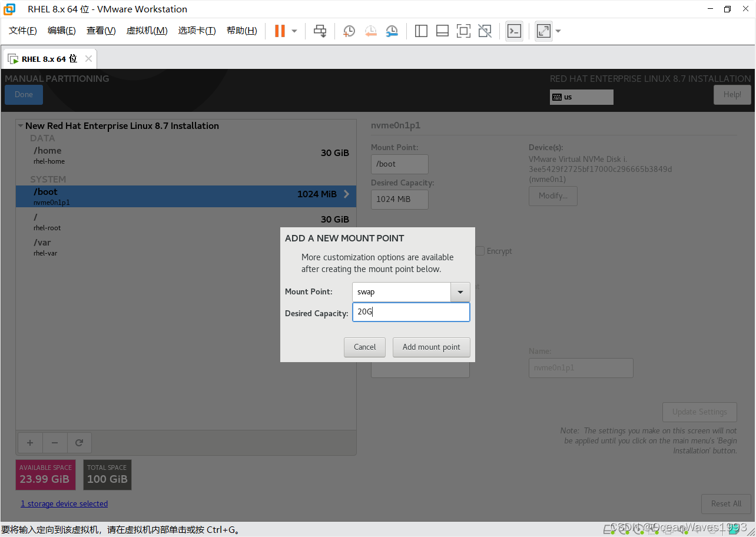Select the /var rhel-var partition row

[x=186, y=247]
